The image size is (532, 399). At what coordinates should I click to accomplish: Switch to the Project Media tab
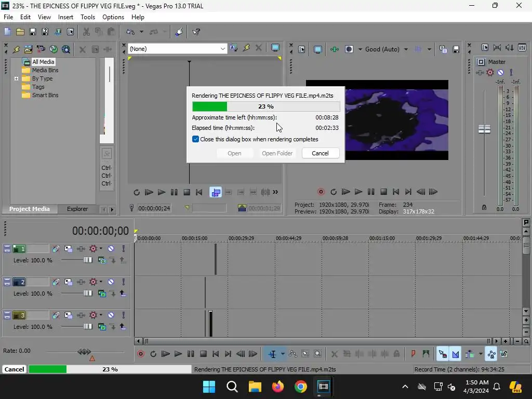pos(30,209)
